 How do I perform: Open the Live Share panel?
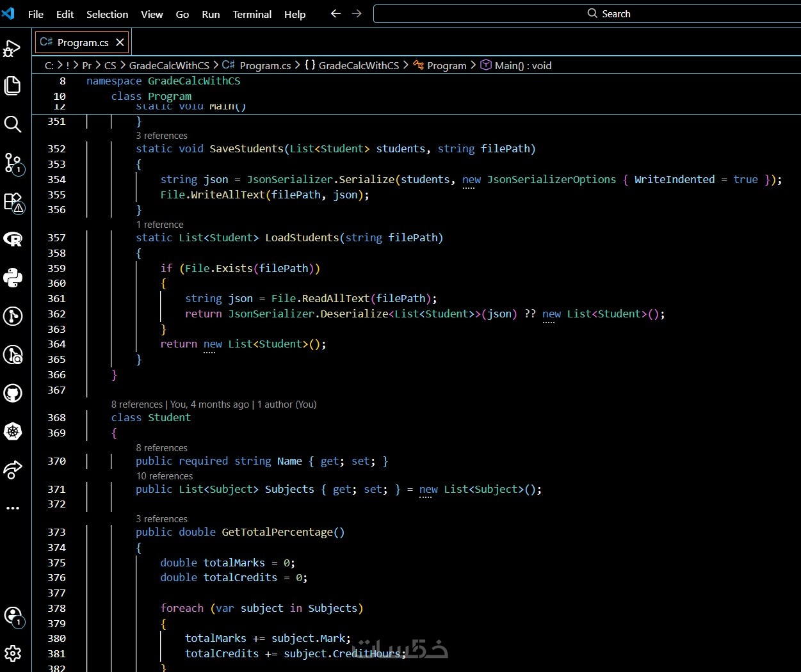pyautogui.click(x=13, y=470)
